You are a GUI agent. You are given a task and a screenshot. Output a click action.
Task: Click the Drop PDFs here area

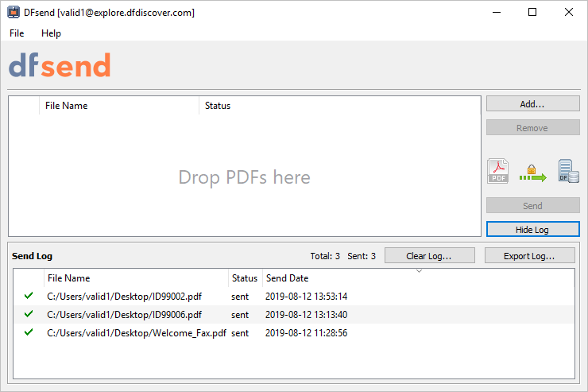(x=245, y=177)
